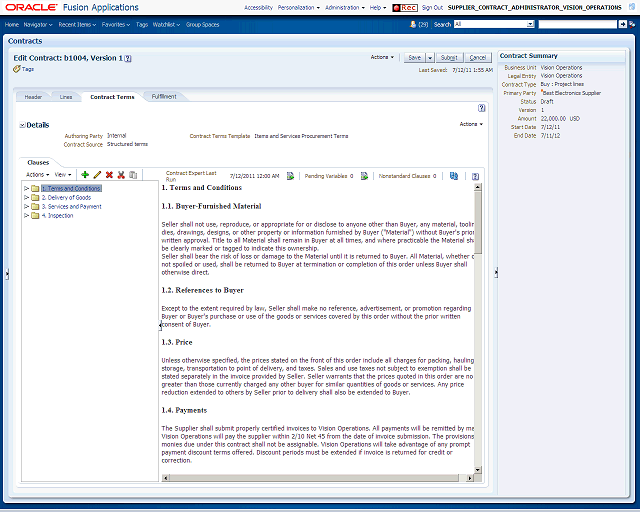The width and height of the screenshot is (640, 512).
Task: Cut the selected clause with the scissors icon
Action: click(x=121, y=175)
